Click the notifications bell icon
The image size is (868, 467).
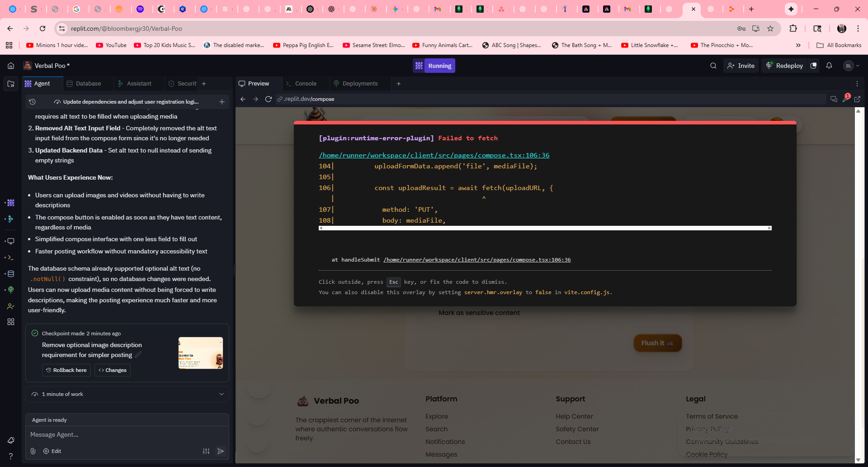pos(829,66)
